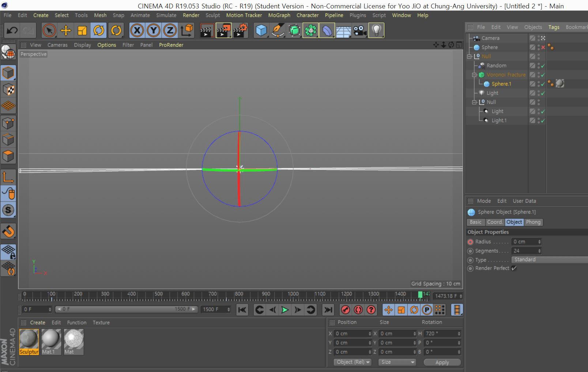
Task: Open the Simulate menu
Action: [166, 15]
